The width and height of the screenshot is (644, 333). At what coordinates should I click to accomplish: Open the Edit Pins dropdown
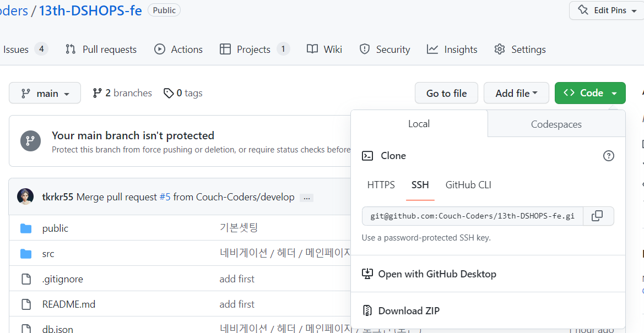pos(606,10)
